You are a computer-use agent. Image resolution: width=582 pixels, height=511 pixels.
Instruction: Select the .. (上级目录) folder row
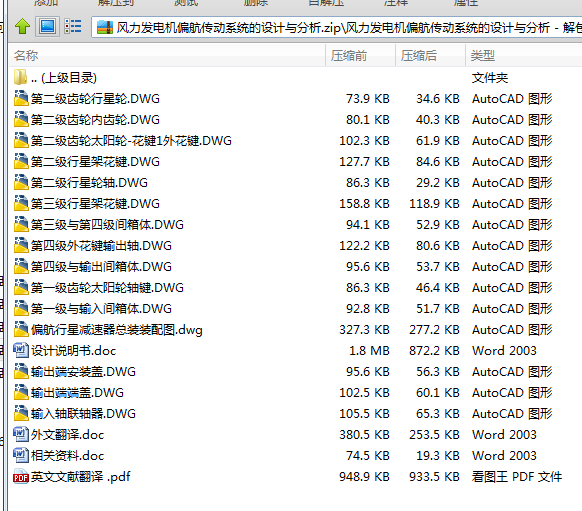[295, 78]
